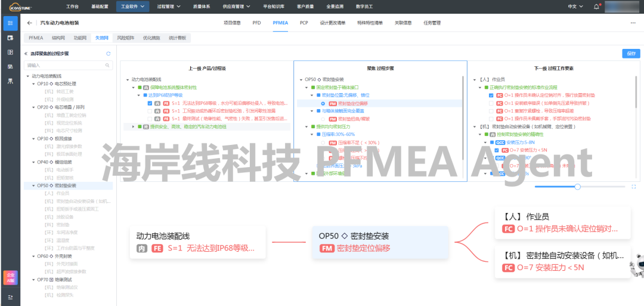Collapse the OP20 电芯堆叠/排列 node

(33, 107)
